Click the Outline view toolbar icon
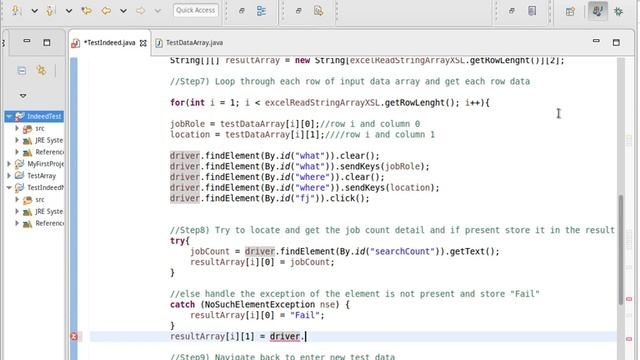640x360 pixels. tap(261, 11)
